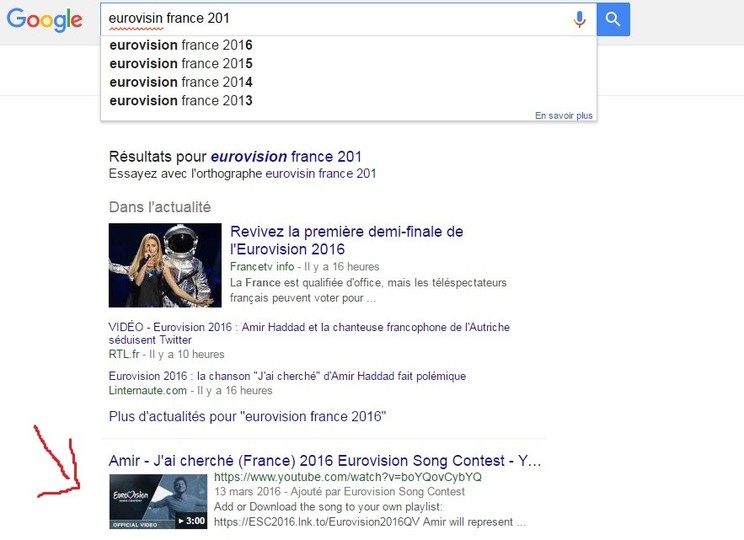Open Linternaute J'ai cherché polémique article
The height and width of the screenshot is (540, 744).
(x=287, y=376)
